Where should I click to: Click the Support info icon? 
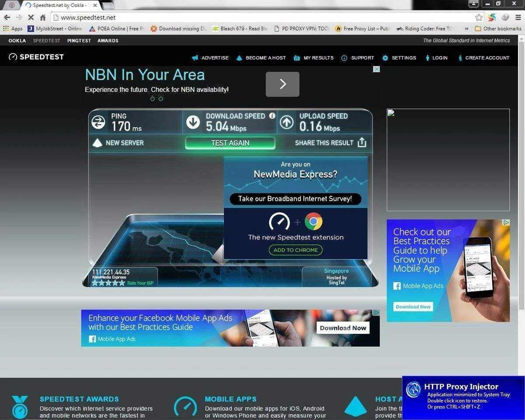(x=344, y=58)
